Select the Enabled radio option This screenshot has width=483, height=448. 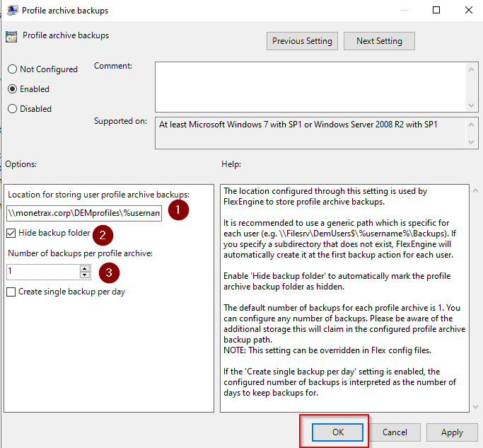coord(12,89)
